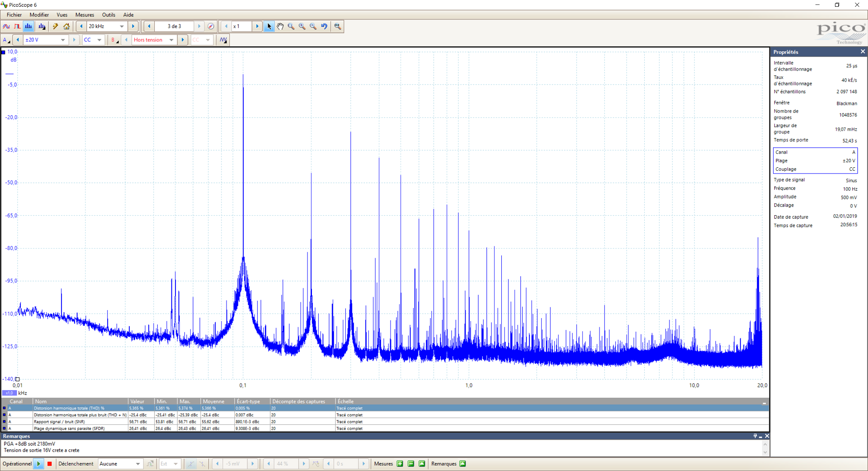This screenshot has width=868, height=471.
Task: Pin the Remarques pane
Action: pos(755,436)
